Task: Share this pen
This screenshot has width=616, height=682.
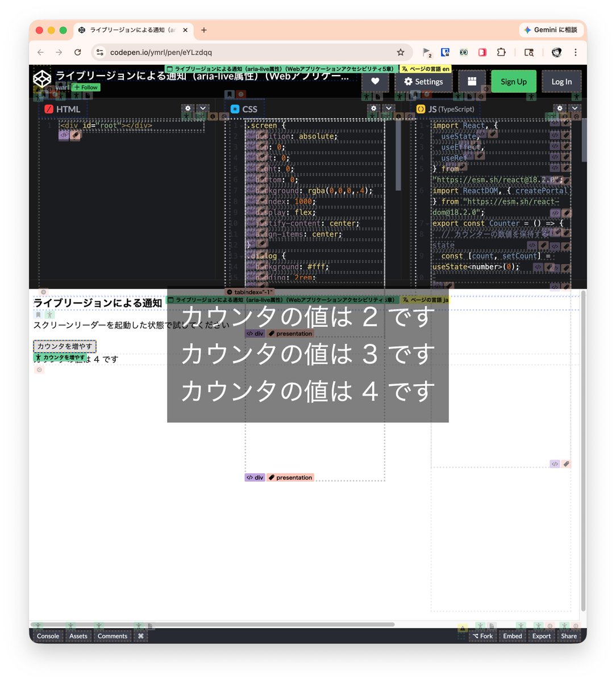Action: (x=569, y=636)
